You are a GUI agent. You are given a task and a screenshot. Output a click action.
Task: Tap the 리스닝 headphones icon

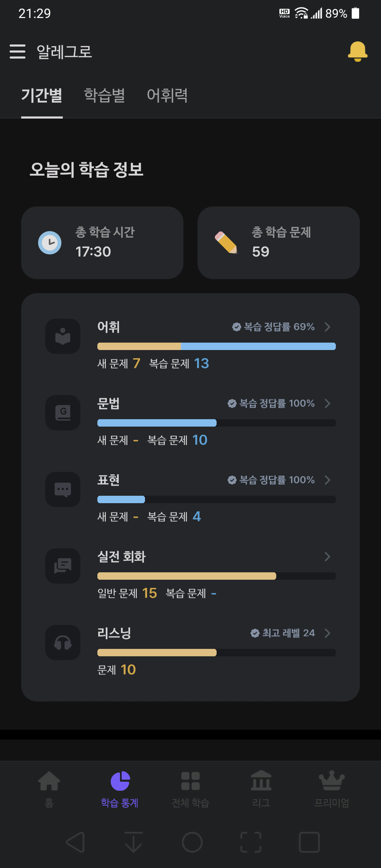pos(63,643)
